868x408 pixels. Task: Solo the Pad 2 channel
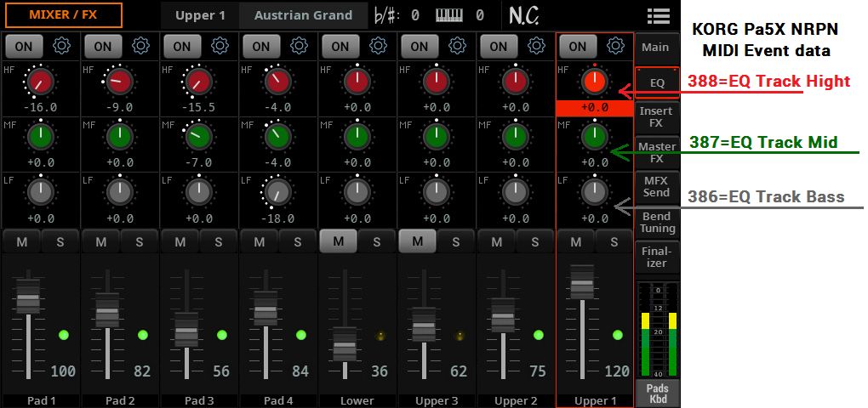tap(139, 241)
